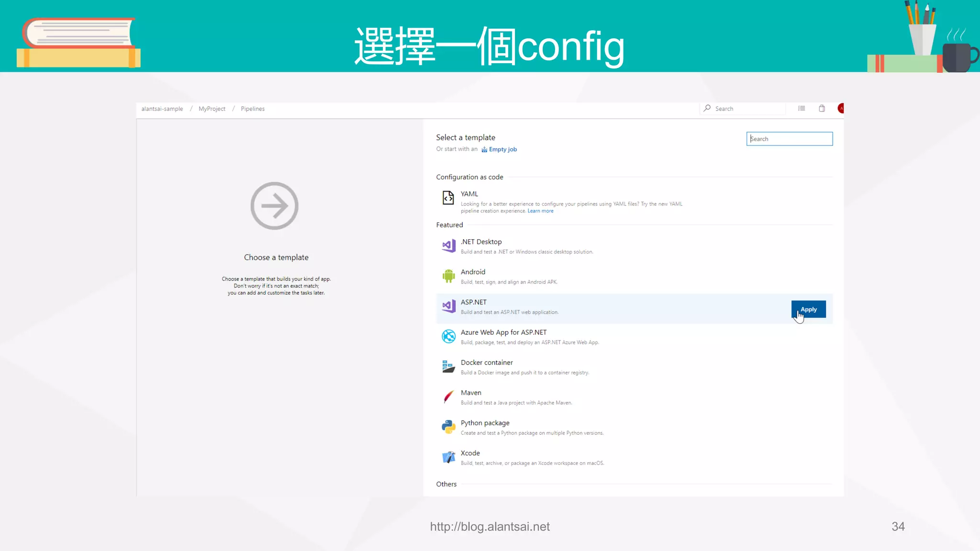The image size is (980, 551).
Task: Select the YAML template title
Action: pos(469,194)
